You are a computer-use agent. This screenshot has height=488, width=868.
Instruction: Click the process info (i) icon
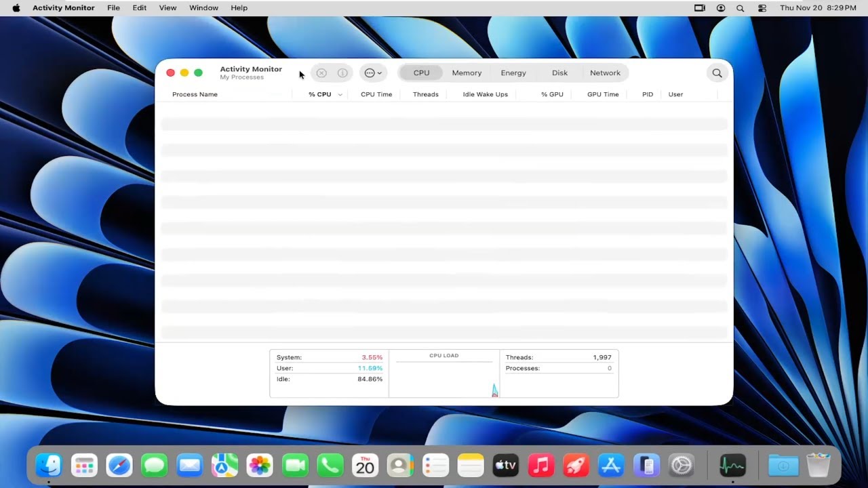click(342, 73)
